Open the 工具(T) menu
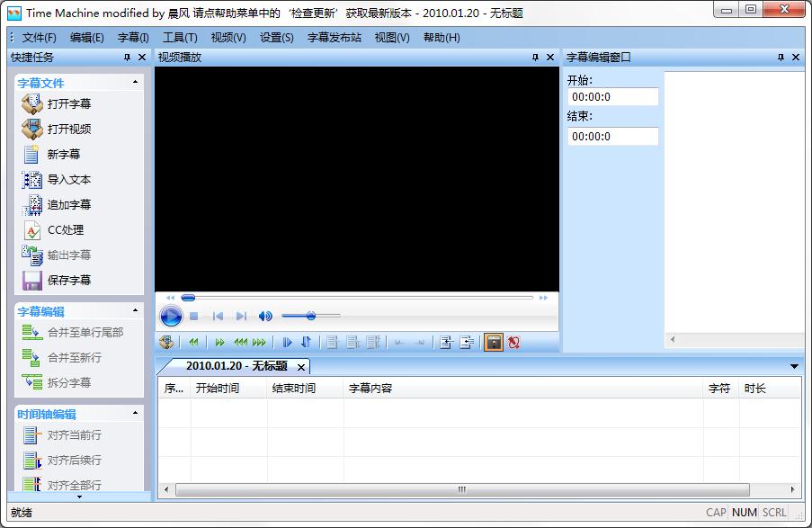The image size is (812, 528). click(180, 38)
